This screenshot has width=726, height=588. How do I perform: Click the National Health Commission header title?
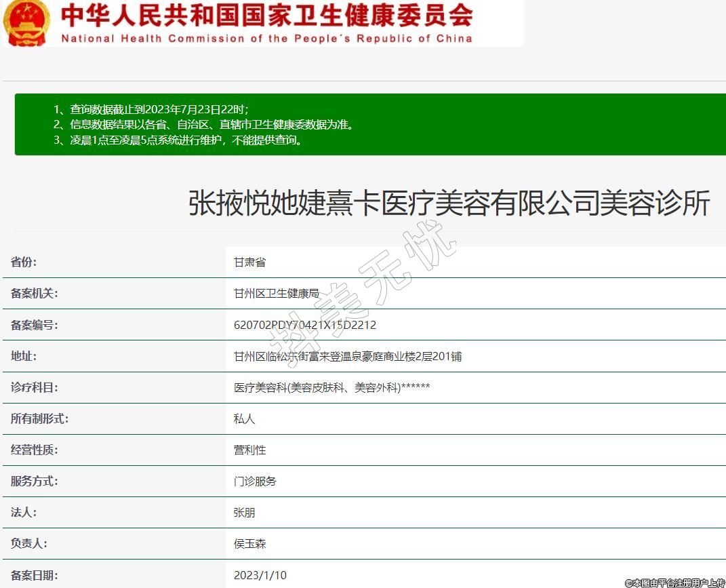point(266,23)
